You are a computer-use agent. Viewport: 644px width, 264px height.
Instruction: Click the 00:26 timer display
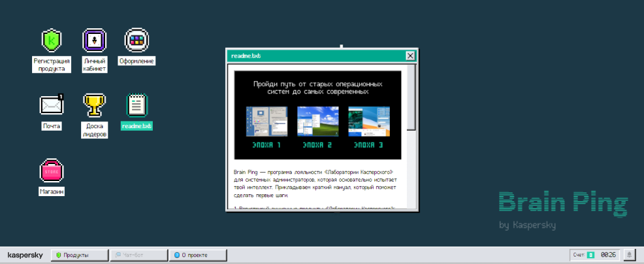pyautogui.click(x=608, y=255)
